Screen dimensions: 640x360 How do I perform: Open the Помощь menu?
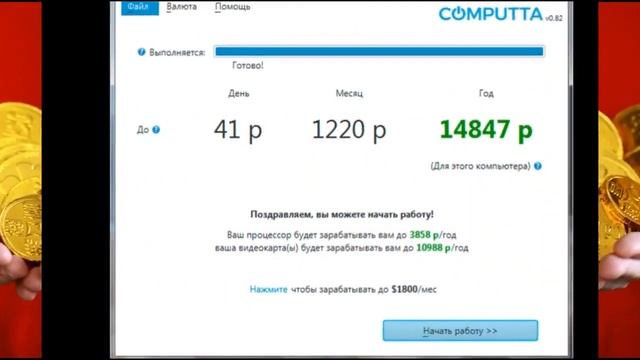click(233, 7)
